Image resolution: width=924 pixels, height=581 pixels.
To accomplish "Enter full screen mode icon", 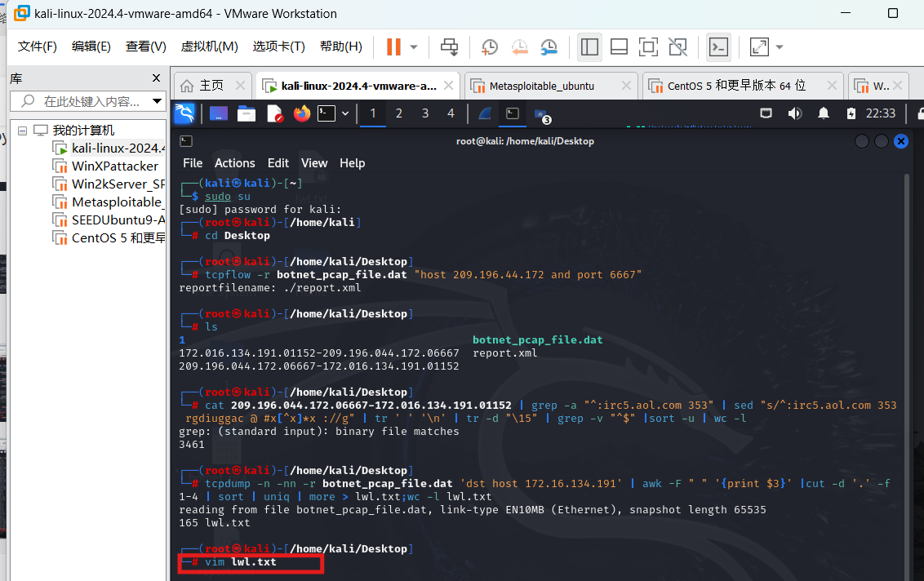I will [x=648, y=47].
